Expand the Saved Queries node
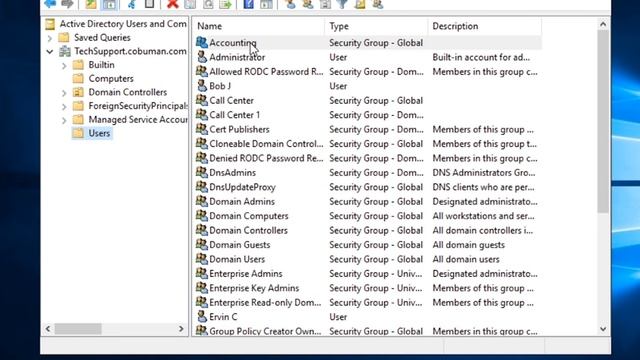This screenshot has height=360, width=640. pos(50,38)
